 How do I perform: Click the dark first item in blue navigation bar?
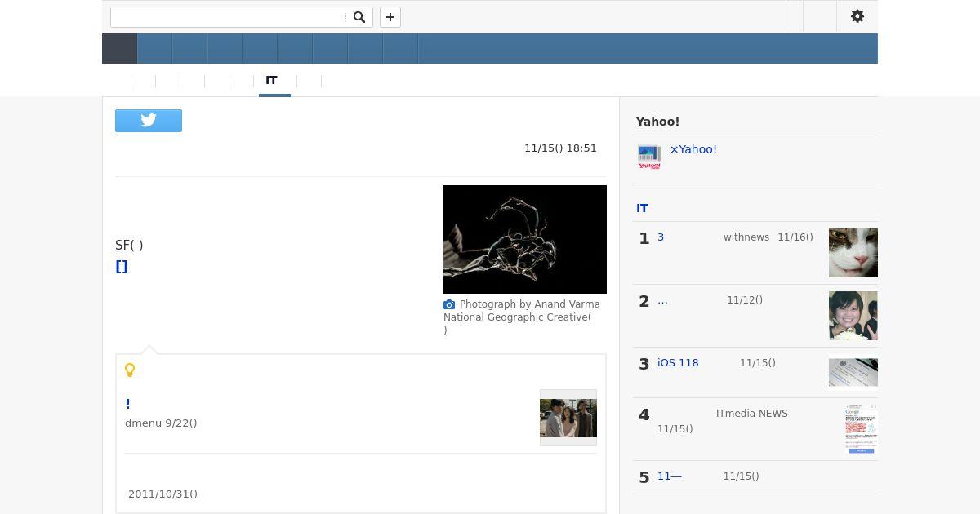coord(119,48)
